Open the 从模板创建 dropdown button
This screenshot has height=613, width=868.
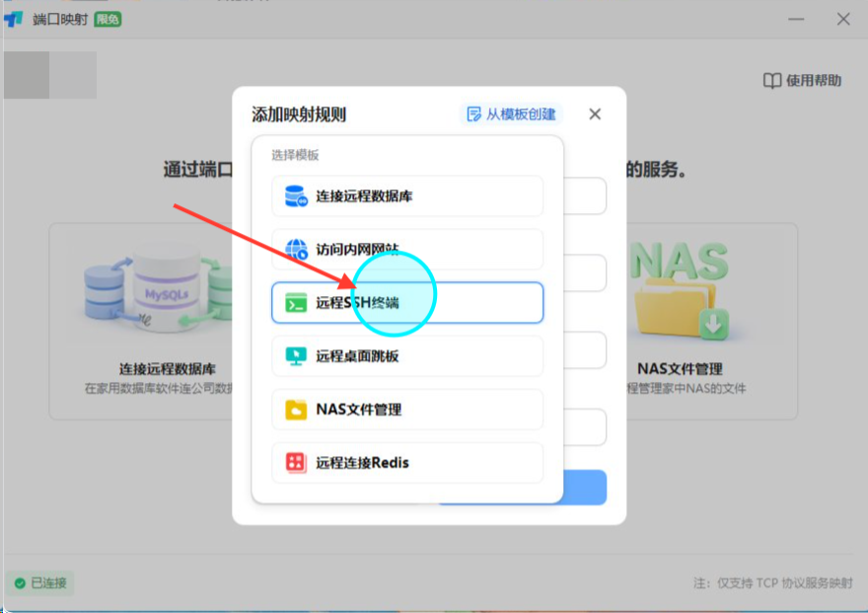(x=511, y=115)
